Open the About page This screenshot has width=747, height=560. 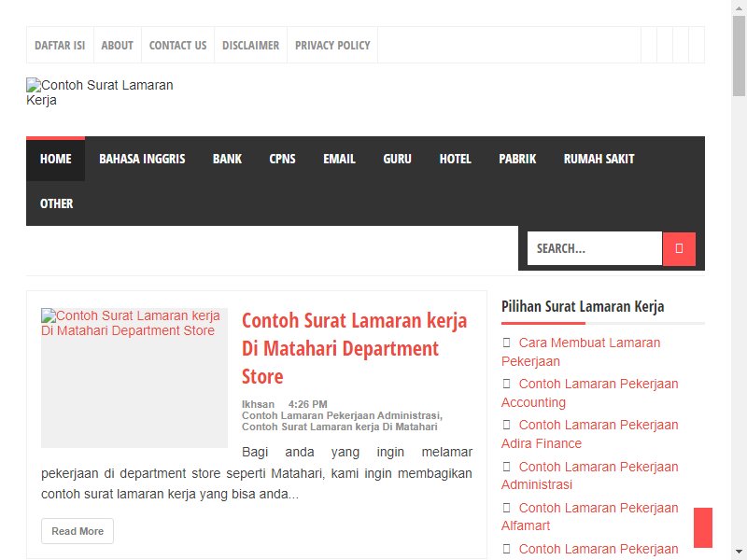coord(118,45)
